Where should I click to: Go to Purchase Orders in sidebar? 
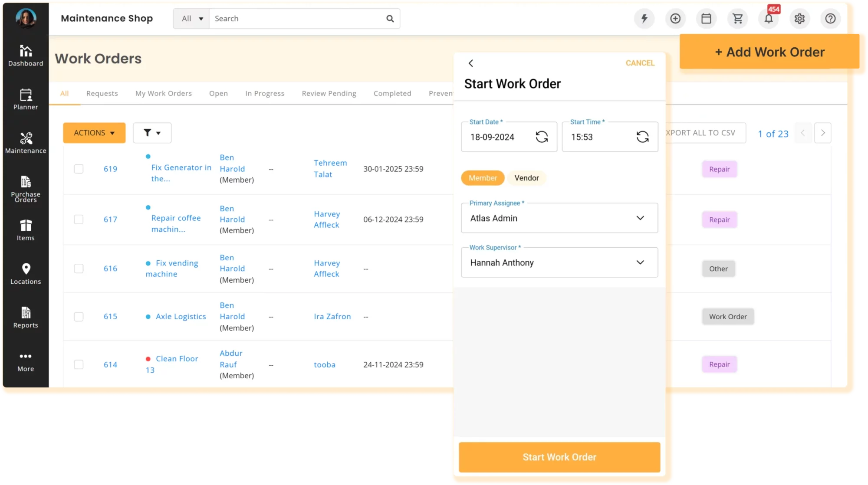pyautogui.click(x=26, y=189)
